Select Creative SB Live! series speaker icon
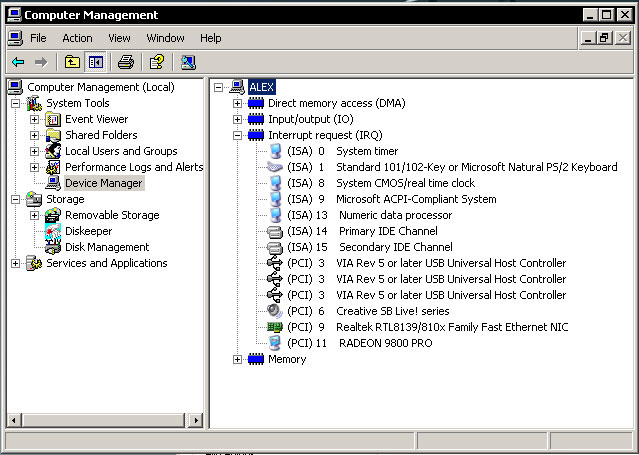This screenshot has height=455, width=639. click(275, 311)
